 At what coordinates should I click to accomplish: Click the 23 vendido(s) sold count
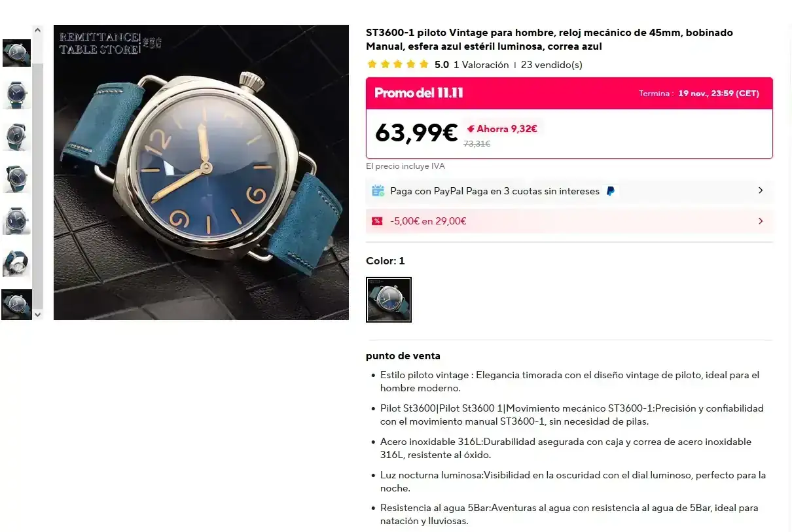552,65
